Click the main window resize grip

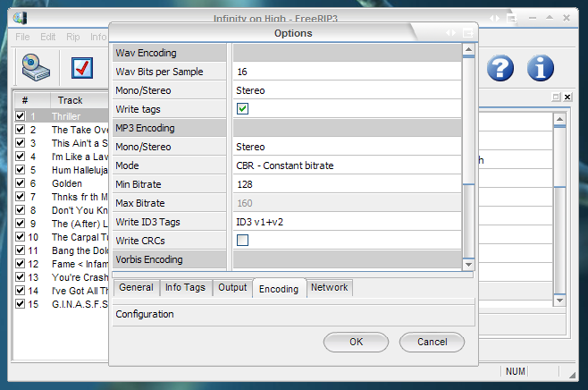[572, 375]
